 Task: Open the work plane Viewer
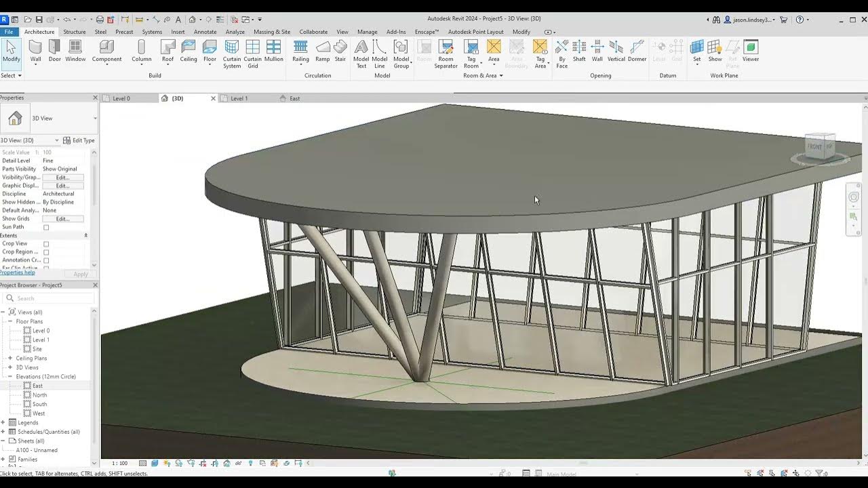tap(751, 51)
